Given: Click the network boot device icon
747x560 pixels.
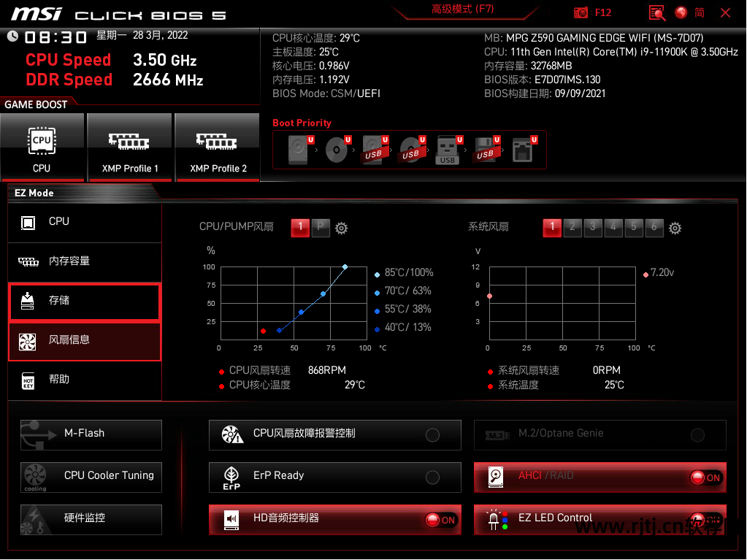Looking at the screenshot, I should 522,149.
